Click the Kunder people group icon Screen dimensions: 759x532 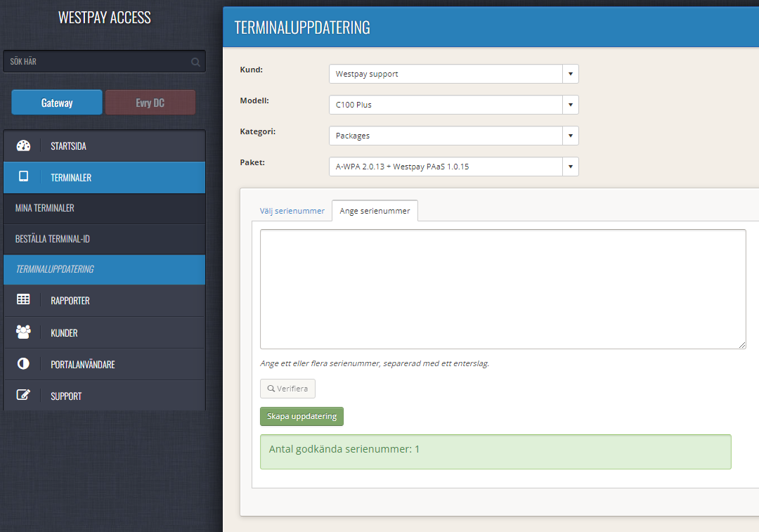pyautogui.click(x=23, y=332)
